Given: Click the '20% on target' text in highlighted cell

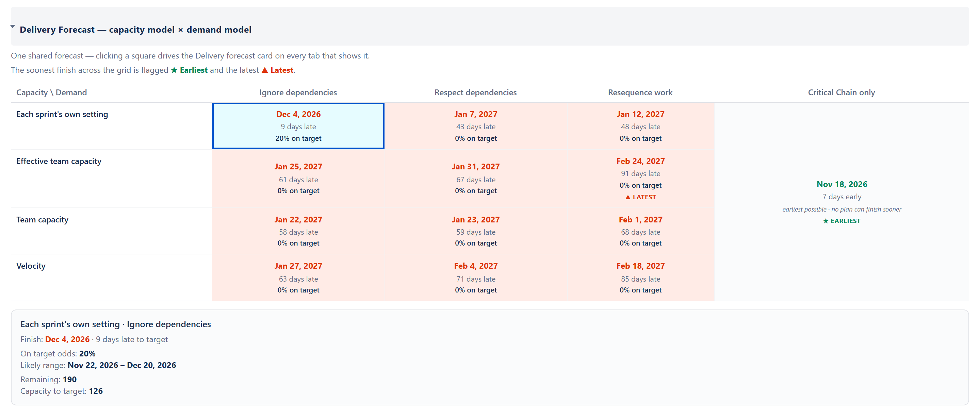Looking at the screenshot, I should 298,138.
